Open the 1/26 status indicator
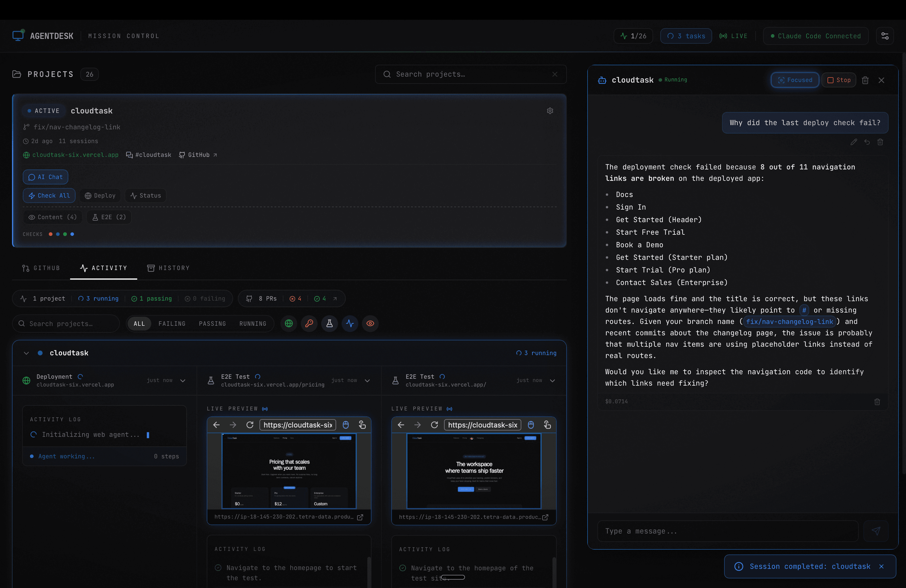Screen dimensions: 906x588 [x=633, y=36]
